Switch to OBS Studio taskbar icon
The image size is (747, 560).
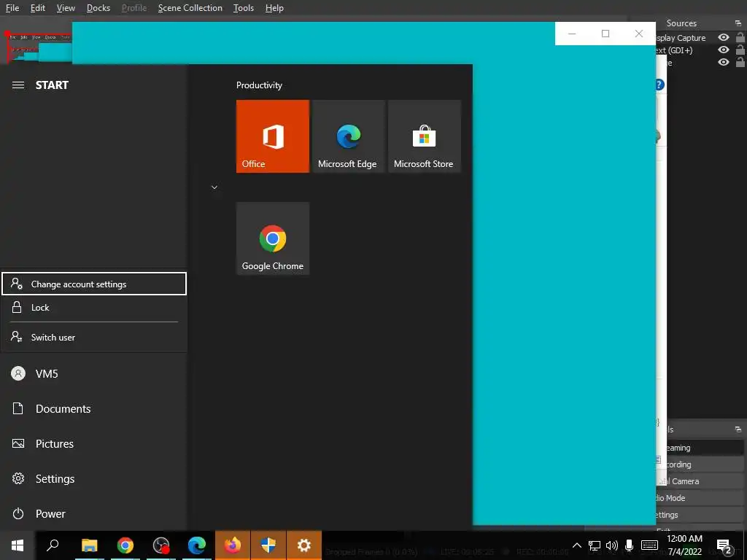click(161, 545)
